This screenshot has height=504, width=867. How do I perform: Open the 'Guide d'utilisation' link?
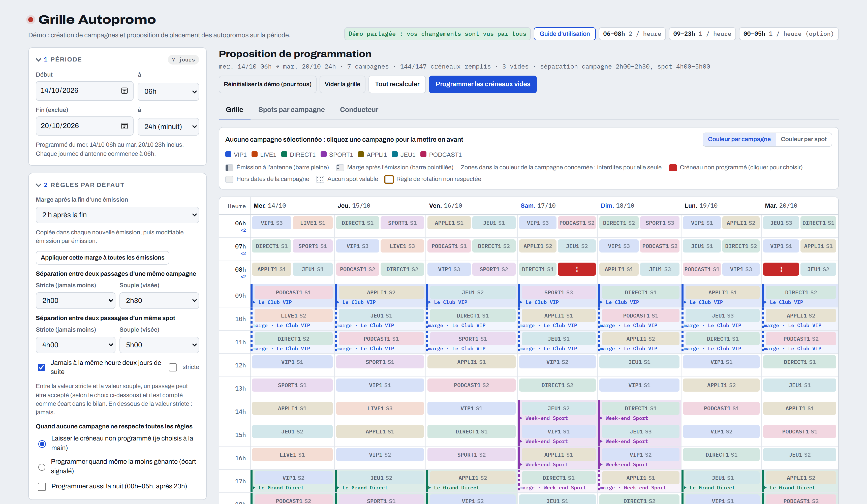(x=564, y=34)
